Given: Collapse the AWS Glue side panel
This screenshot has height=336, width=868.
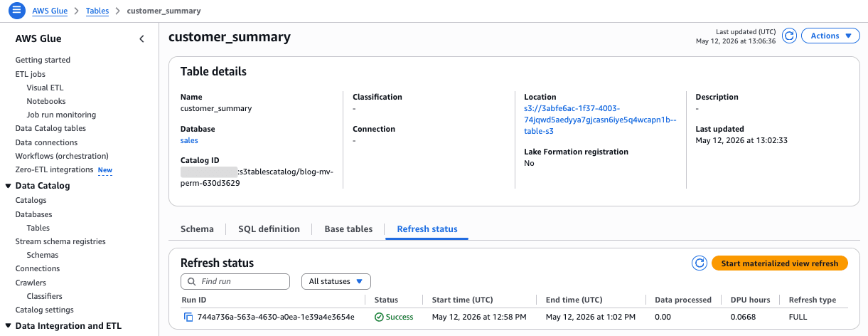Looking at the screenshot, I should click(x=141, y=39).
